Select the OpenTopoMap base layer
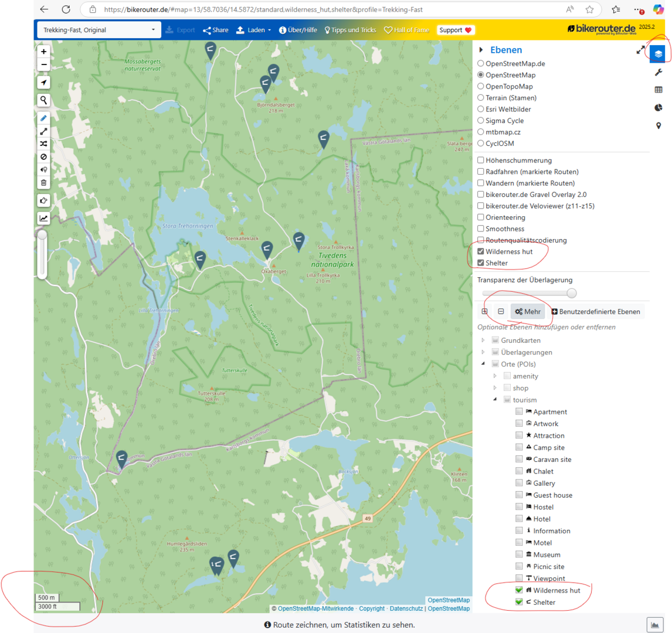 [x=481, y=87]
